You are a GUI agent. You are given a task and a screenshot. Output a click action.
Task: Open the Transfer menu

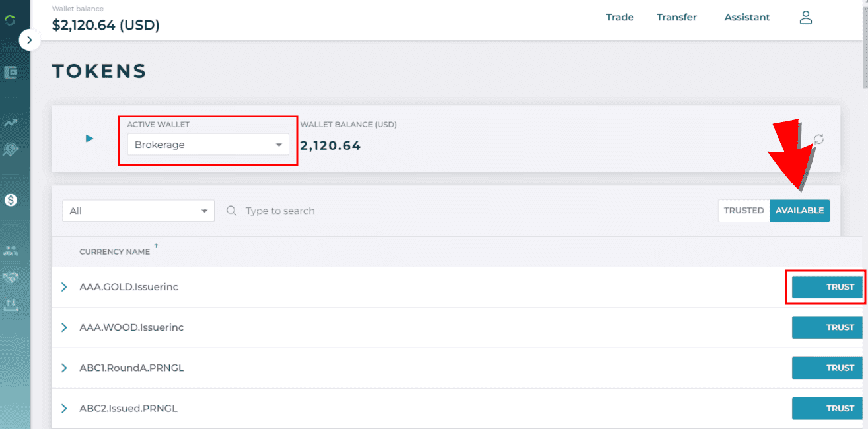pyautogui.click(x=676, y=18)
